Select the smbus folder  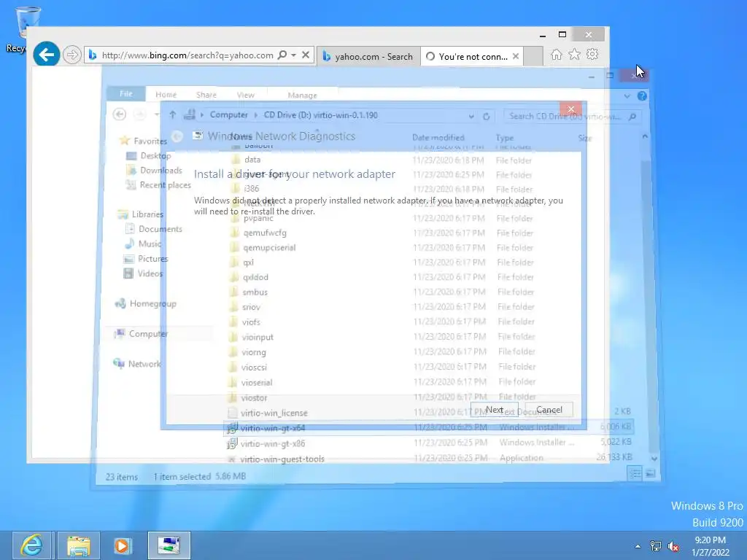click(x=255, y=292)
